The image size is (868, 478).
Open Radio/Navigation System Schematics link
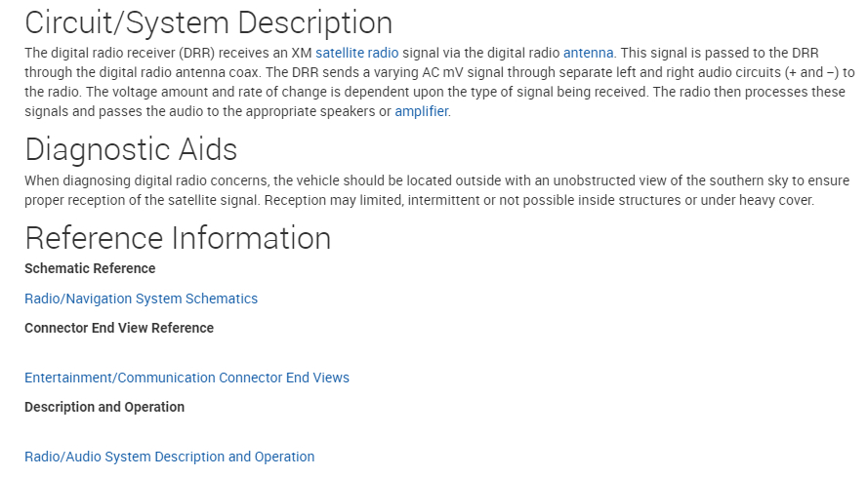coord(141,299)
